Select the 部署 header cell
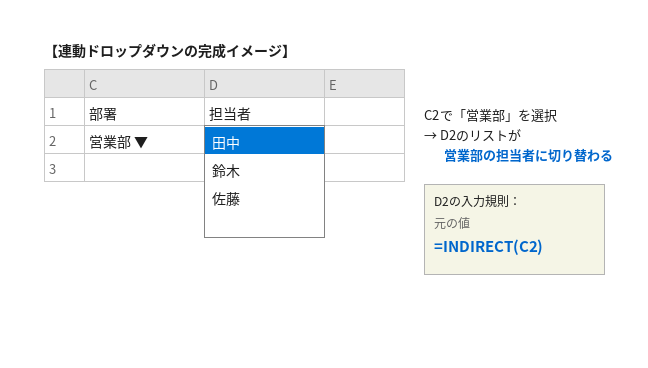 point(144,112)
